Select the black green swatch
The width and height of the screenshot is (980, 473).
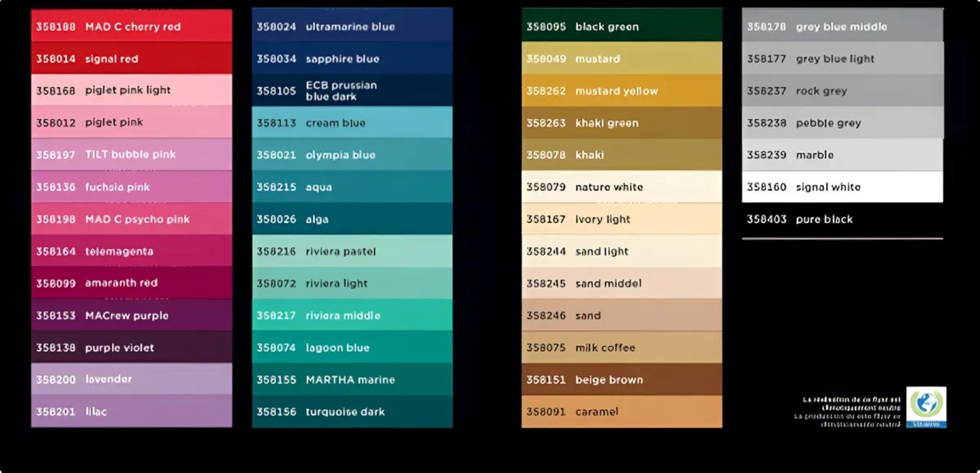(621, 27)
